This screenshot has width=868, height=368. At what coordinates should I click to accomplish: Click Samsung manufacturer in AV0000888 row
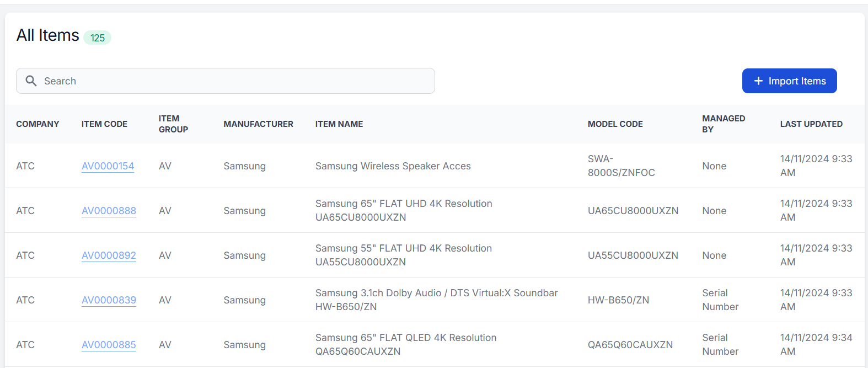coord(244,211)
